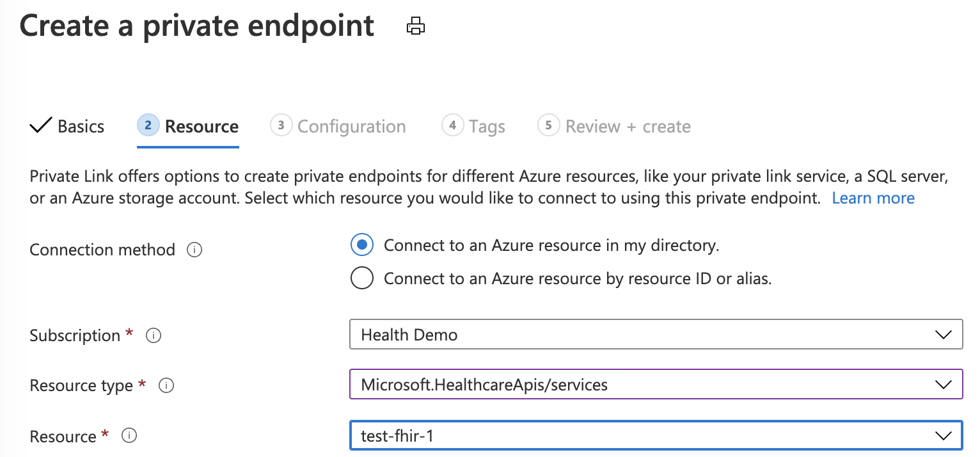
Task: Select Connect by resource ID or alias
Action: click(x=362, y=278)
